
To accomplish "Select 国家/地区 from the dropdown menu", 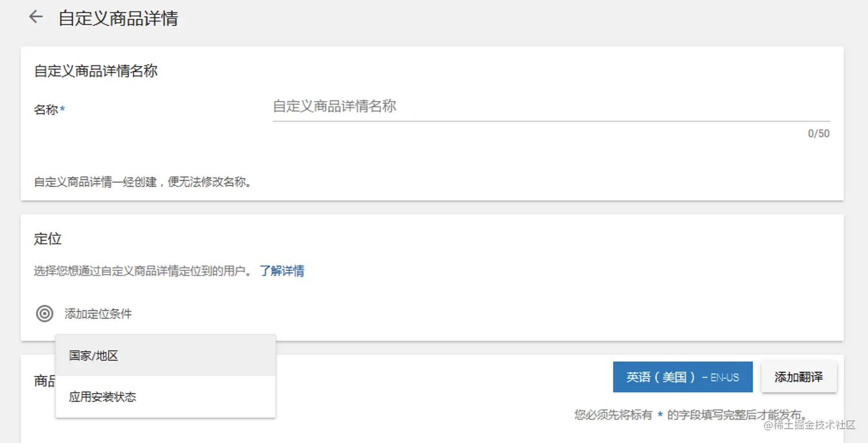I will (x=165, y=356).
